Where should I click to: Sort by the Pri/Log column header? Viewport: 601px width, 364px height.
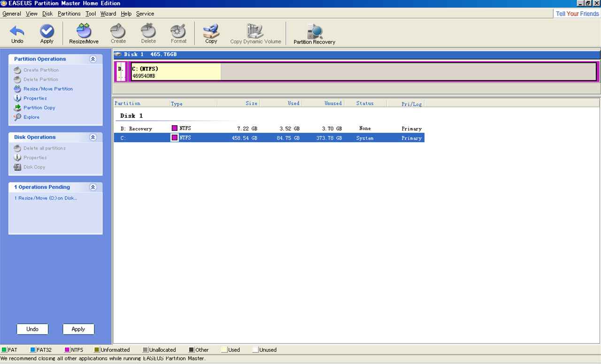(405, 103)
